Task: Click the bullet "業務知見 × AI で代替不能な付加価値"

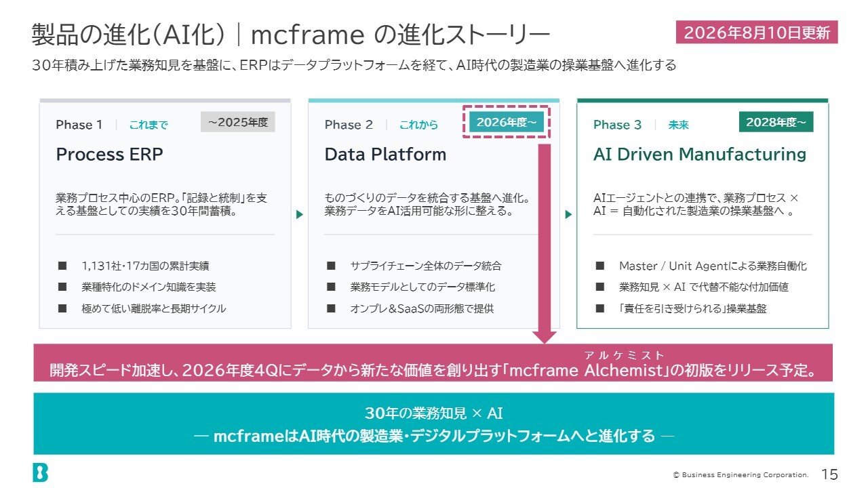Action: click(703, 287)
